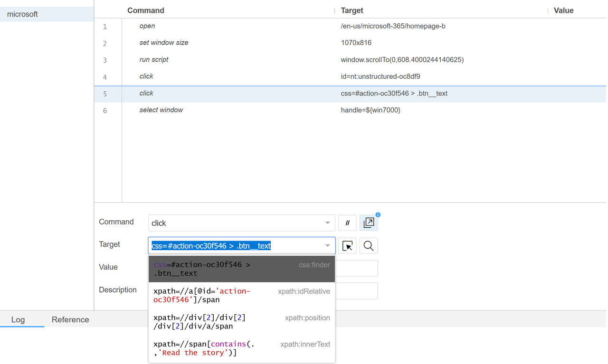Switch to the Reference tab
The height and width of the screenshot is (364, 608).
point(70,319)
